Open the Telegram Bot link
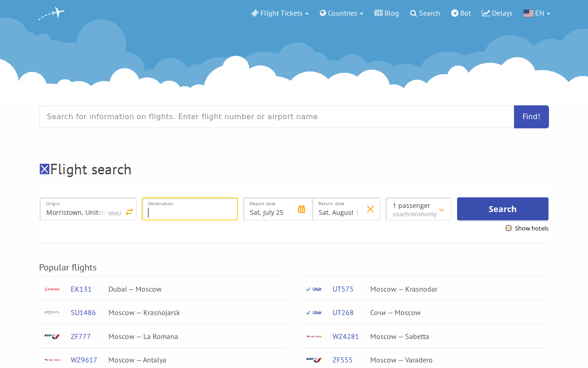Viewport: 588px width, 368px height. pyautogui.click(x=461, y=13)
